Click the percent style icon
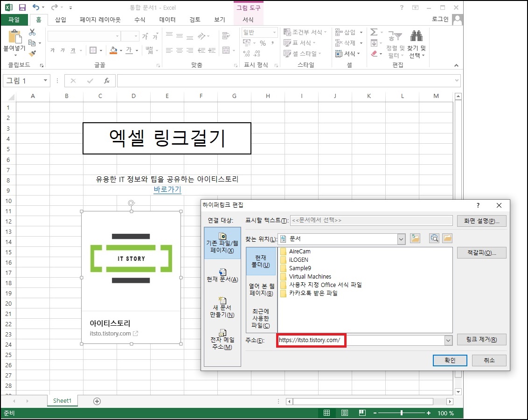 [263, 43]
